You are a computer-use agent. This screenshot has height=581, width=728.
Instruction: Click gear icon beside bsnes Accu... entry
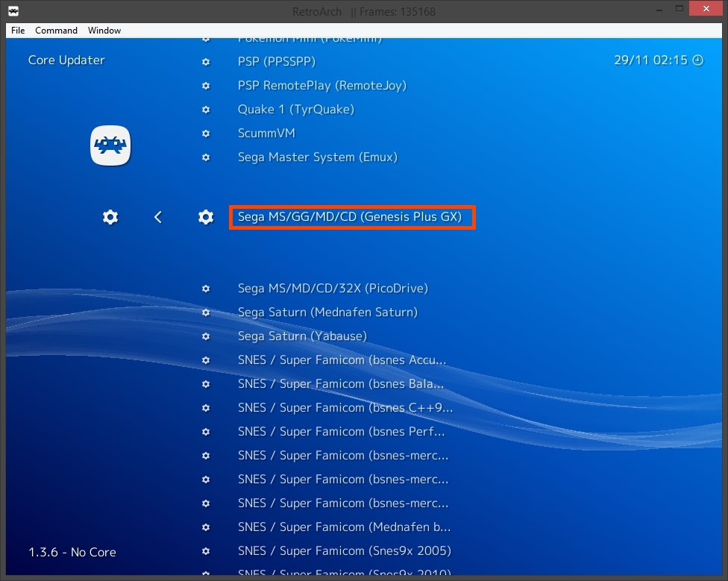pos(206,360)
